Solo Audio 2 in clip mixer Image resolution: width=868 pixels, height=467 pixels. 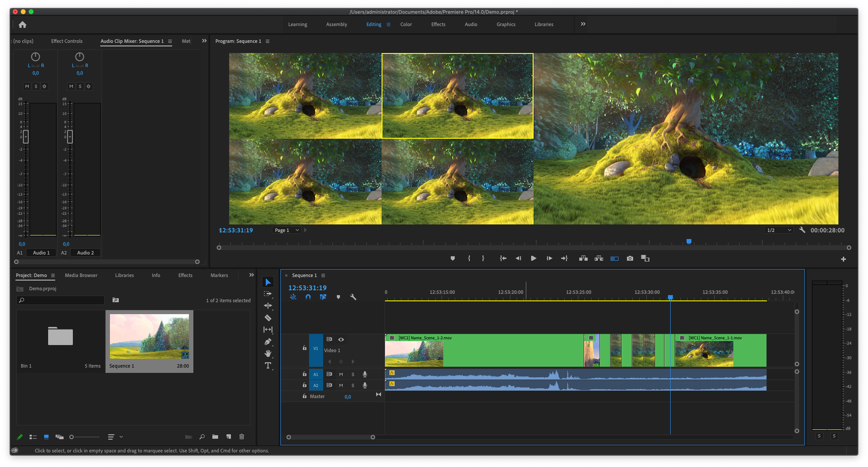pos(80,87)
